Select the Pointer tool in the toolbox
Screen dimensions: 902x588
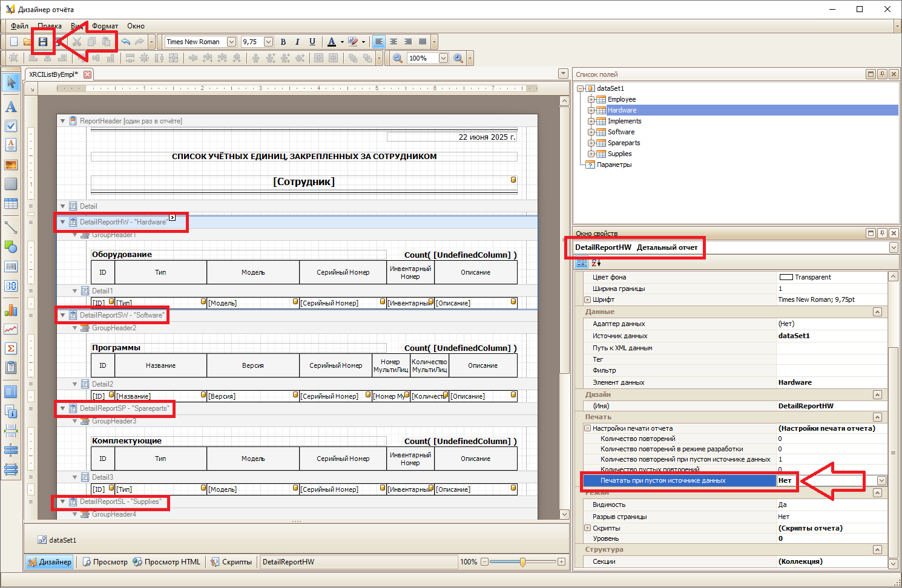coord(11,82)
